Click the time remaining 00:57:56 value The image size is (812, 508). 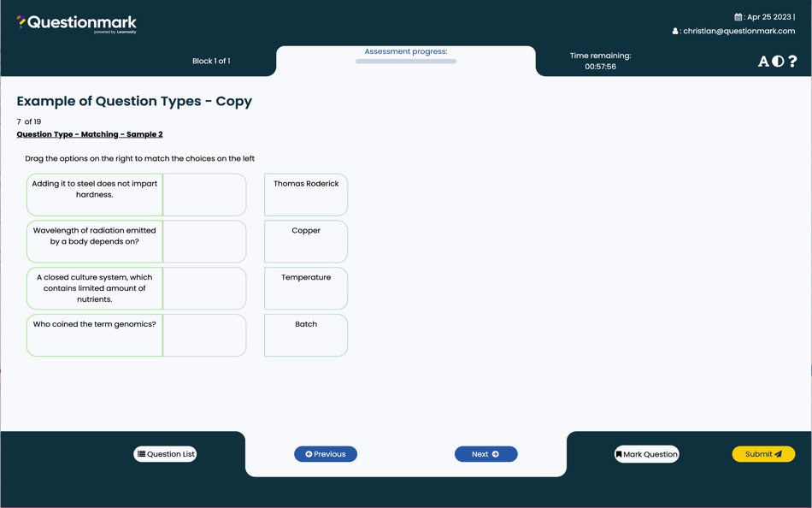point(601,67)
